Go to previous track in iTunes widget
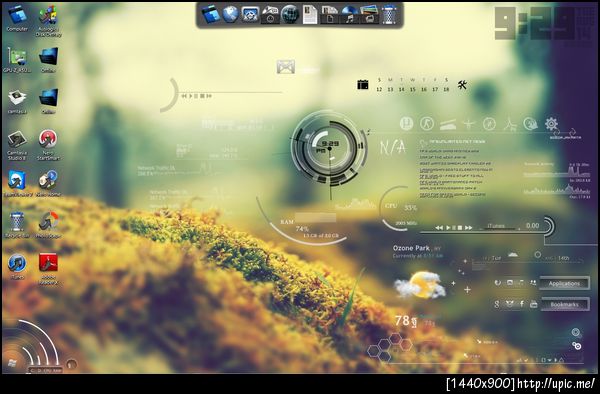The width and height of the screenshot is (600, 394). pos(439,228)
